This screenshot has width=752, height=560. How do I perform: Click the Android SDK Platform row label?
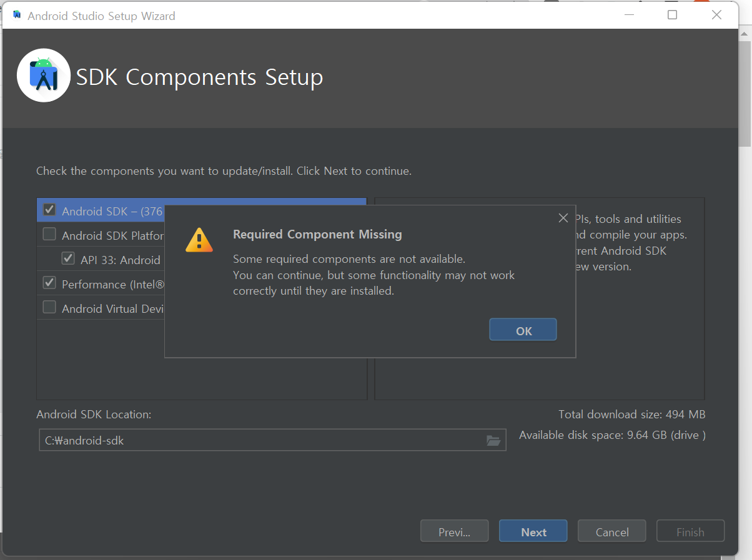click(112, 235)
